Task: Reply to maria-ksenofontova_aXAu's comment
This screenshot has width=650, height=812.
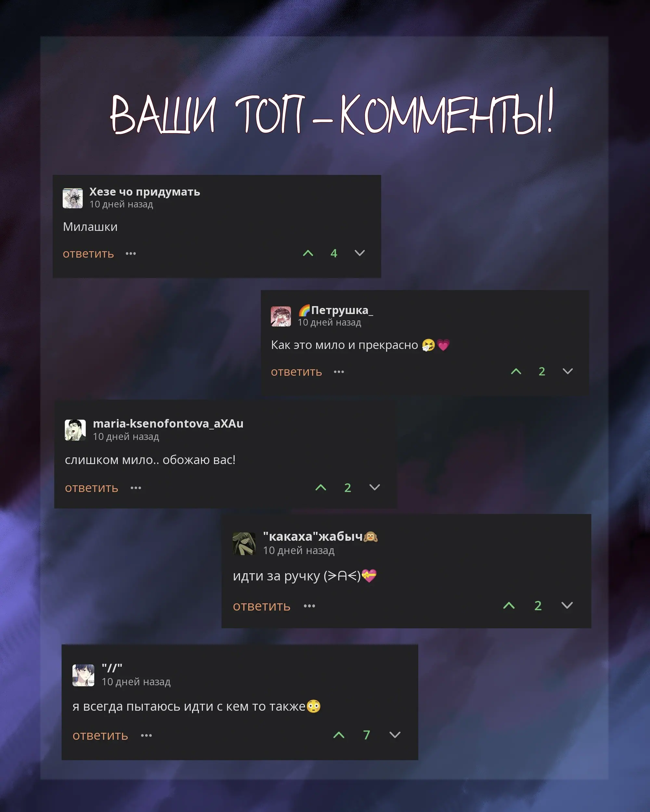Action: coord(92,488)
